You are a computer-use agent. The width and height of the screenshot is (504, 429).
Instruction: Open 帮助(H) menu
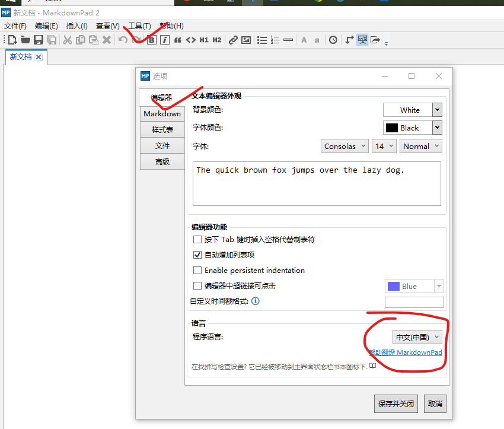point(171,26)
